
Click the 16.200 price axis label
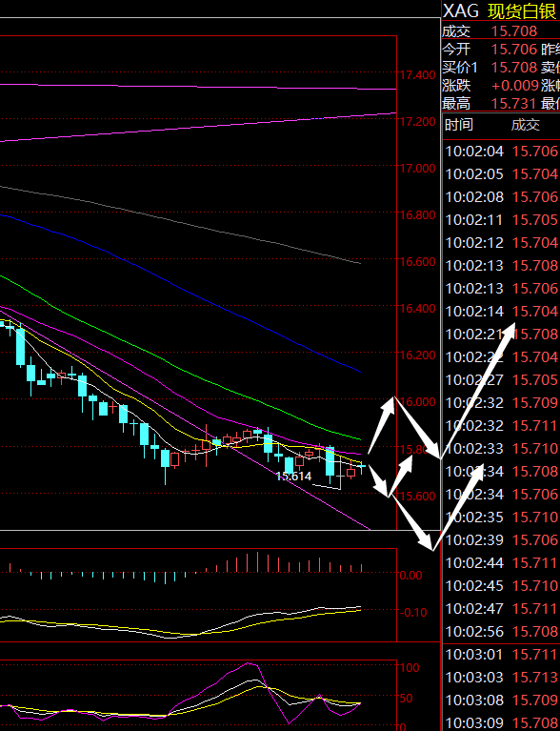(418, 355)
